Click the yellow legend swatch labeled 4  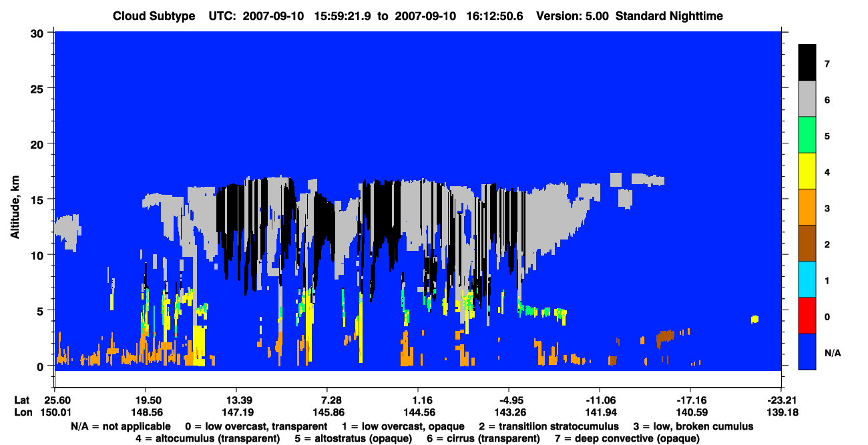(x=807, y=171)
